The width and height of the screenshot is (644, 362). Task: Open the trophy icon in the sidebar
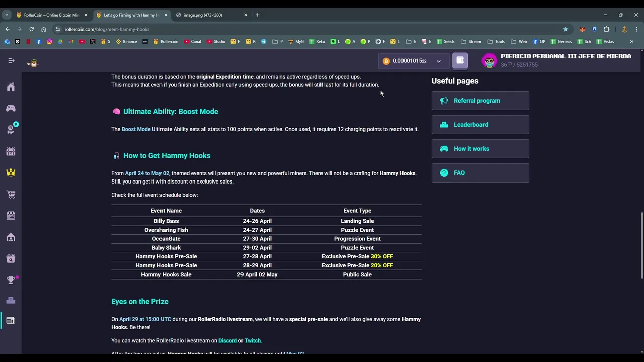[x=11, y=280]
